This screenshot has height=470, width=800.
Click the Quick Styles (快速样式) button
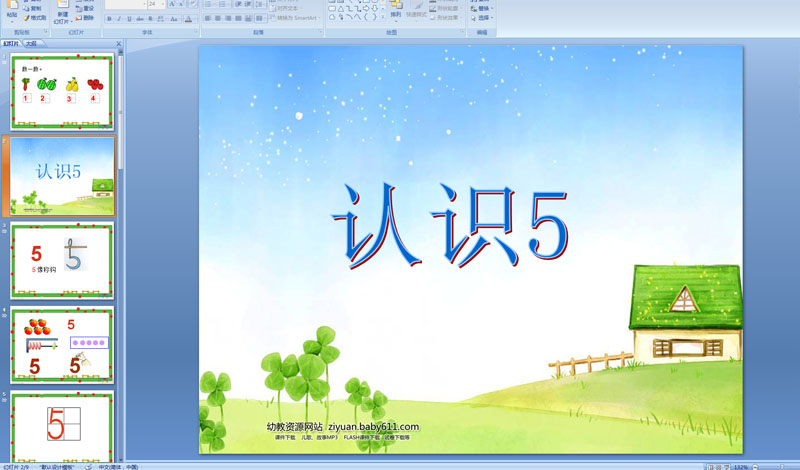(416, 11)
